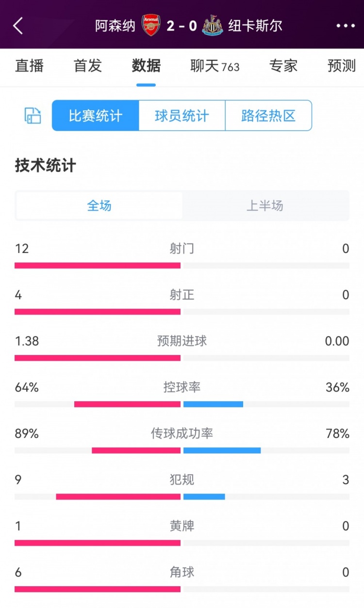Tap the Arsenal club crest
Screen dimensions: 364x608
coord(150,25)
